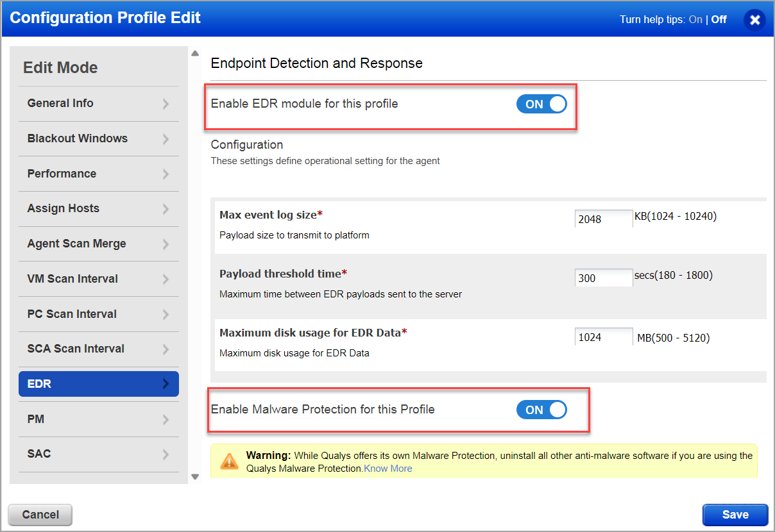Viewport: 775px width, 532px height.
Task: Save the configuration profile
Action: 735,515
